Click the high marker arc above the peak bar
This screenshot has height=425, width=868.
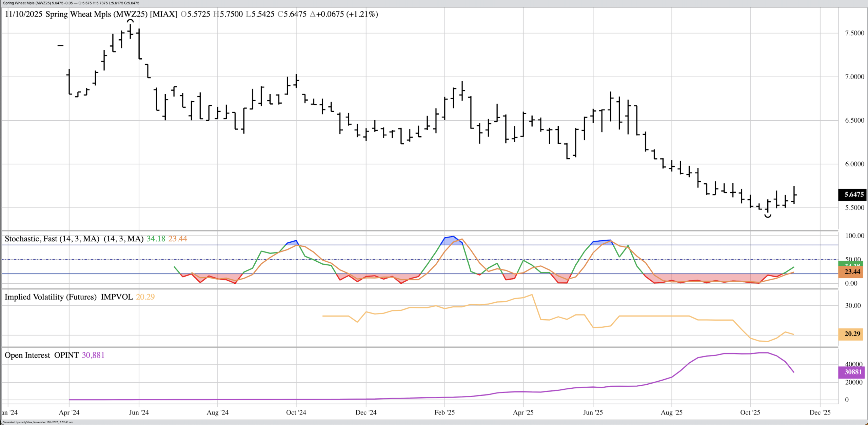tap(130, 21)
